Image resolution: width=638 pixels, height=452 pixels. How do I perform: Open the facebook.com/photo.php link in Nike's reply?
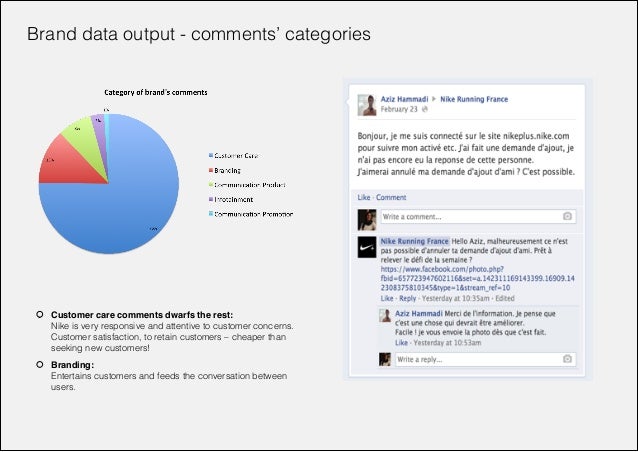tap(477, 278)
